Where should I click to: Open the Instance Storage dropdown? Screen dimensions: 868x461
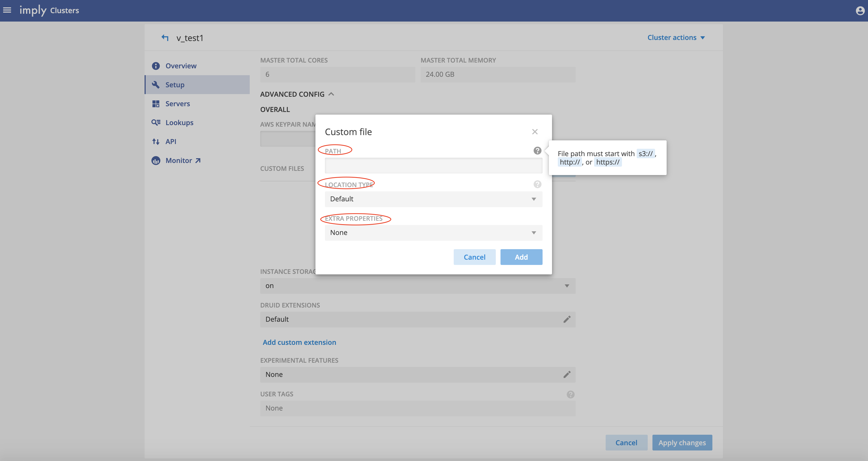(x=417, y=286)
